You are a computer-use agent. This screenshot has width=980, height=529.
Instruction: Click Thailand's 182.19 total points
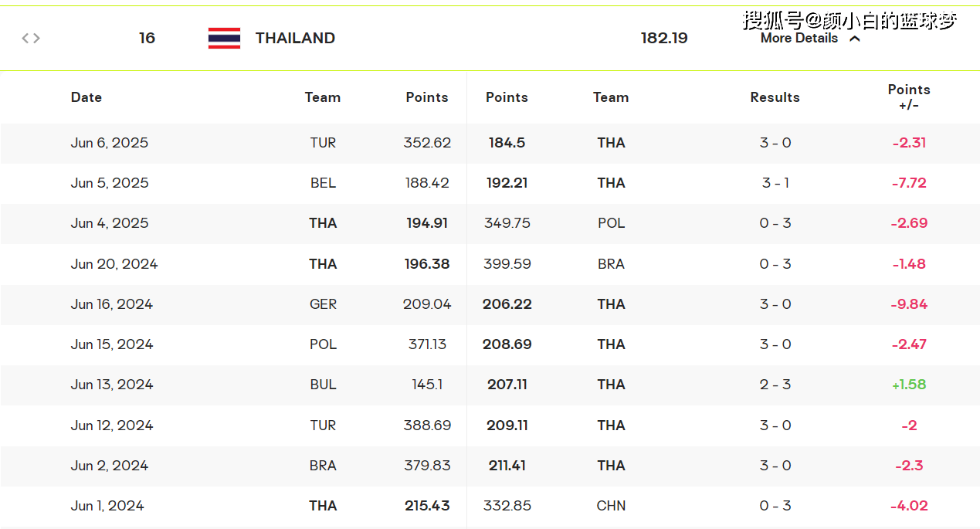click(664, 38)
